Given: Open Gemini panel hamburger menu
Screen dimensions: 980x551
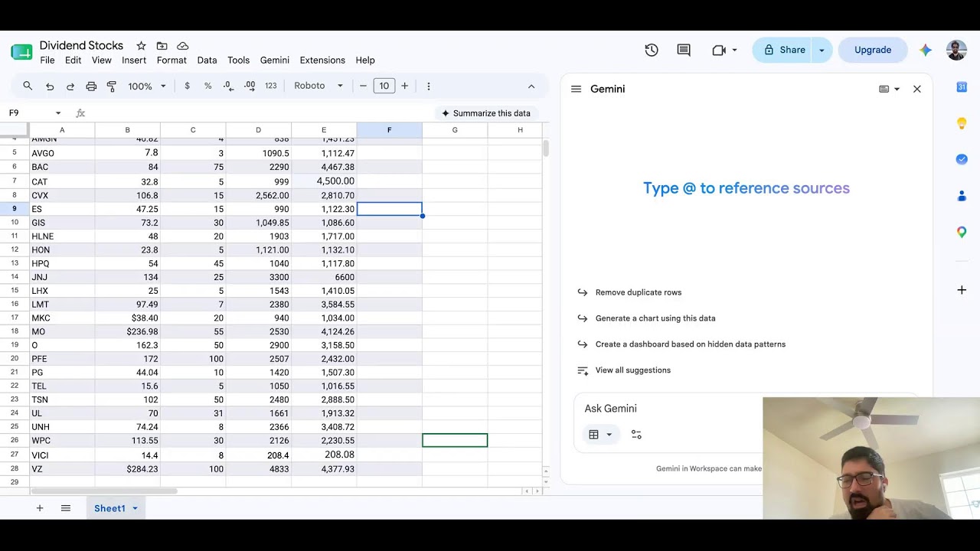Looking at the screenshot, I should point(577,89).
